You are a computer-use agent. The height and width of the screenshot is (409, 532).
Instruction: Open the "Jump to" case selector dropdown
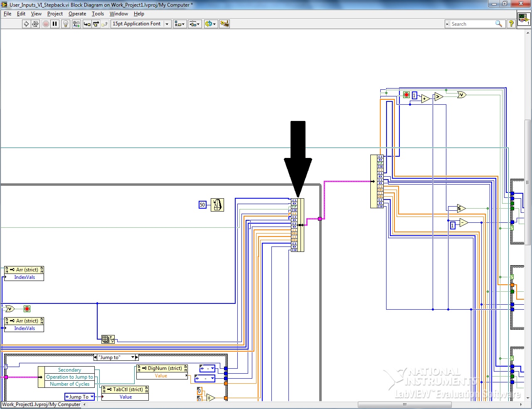point(133,357)
